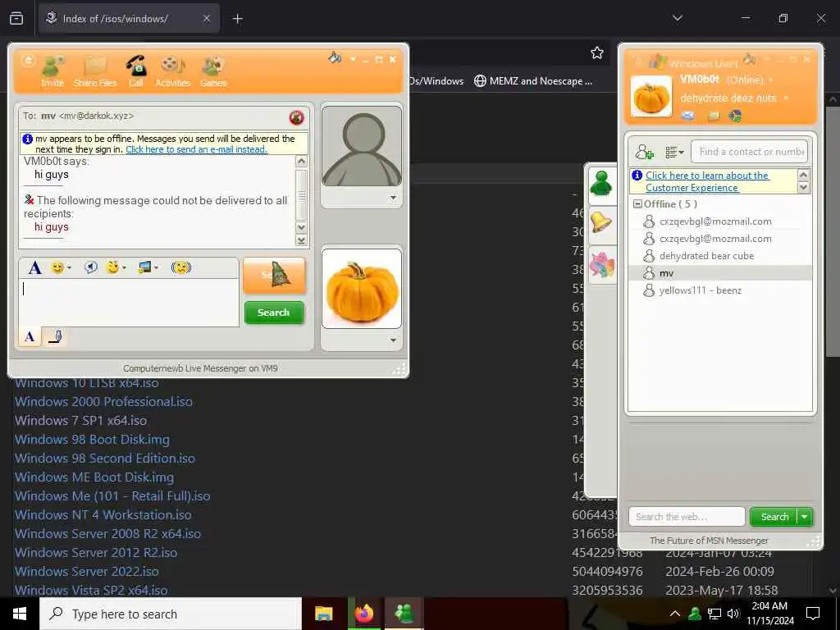Select the yellows111 - beenz contact
This screenshot has height=630, width=840.
coord(701,290)
